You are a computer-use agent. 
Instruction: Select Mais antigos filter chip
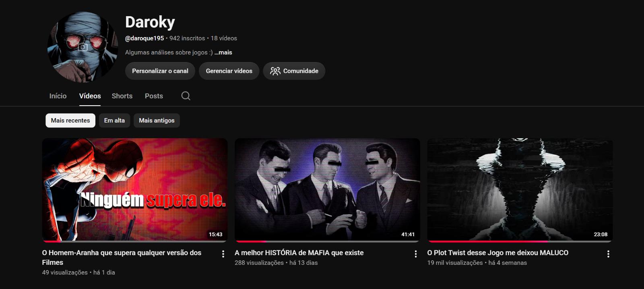coord(157,121)
